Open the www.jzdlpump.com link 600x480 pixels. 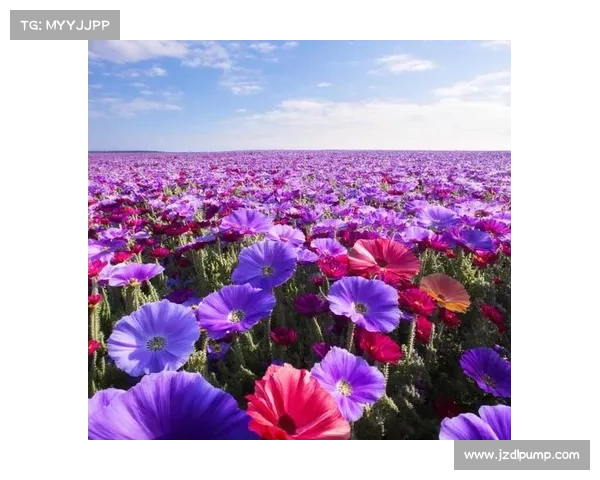pos(522,455)
